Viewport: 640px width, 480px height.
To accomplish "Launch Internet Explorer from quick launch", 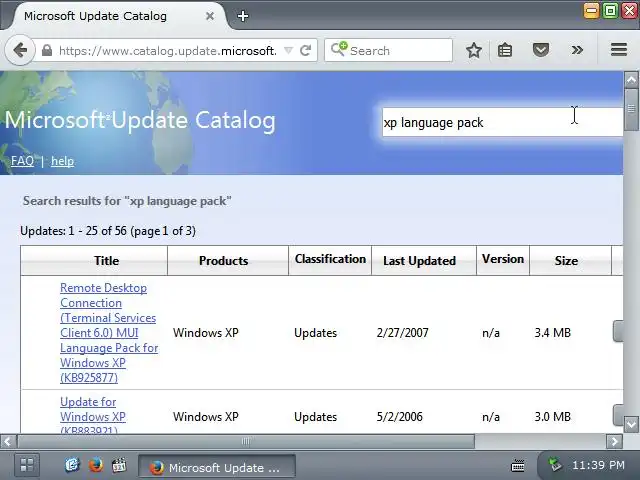I will coord(72,465).
